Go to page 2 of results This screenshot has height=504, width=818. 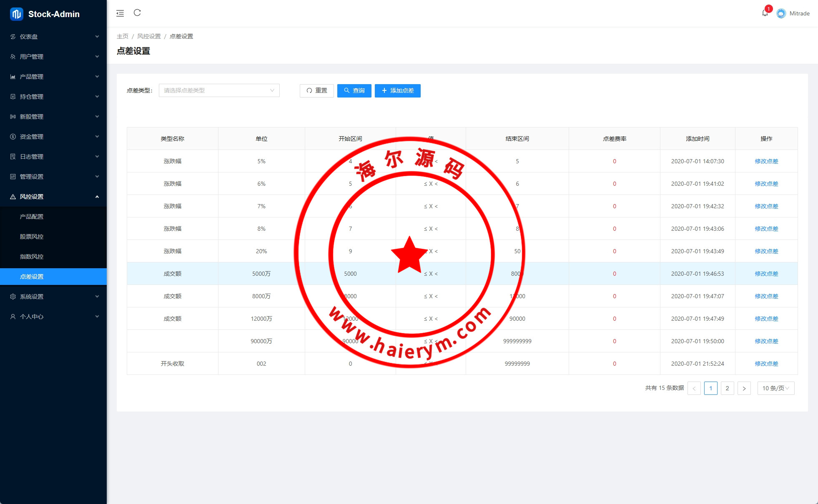point(727,388)
